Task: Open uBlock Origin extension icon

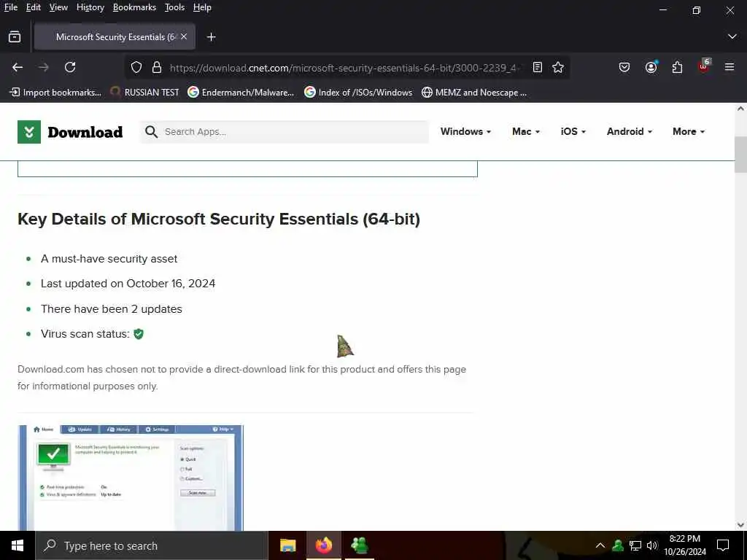Action: (704, 66)
